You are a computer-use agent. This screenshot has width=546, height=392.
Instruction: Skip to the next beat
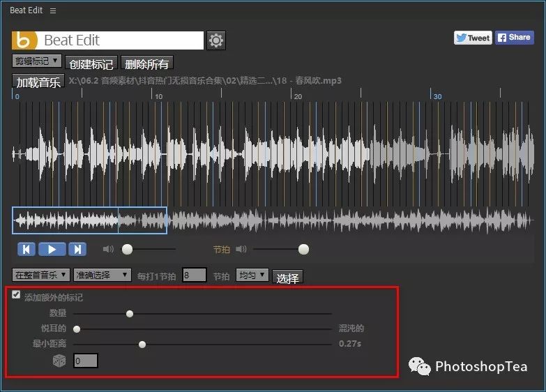77,249
